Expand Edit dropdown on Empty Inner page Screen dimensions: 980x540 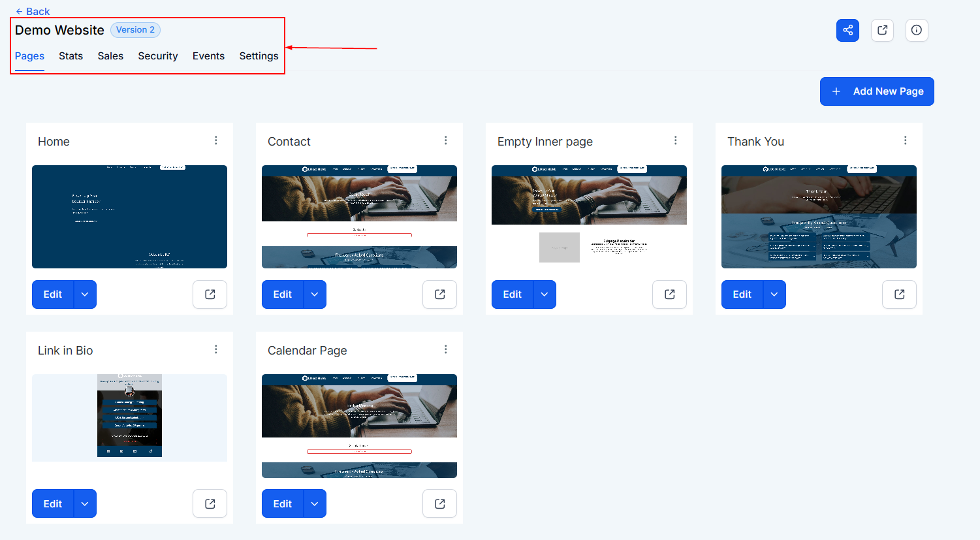[x=545, y=294]
